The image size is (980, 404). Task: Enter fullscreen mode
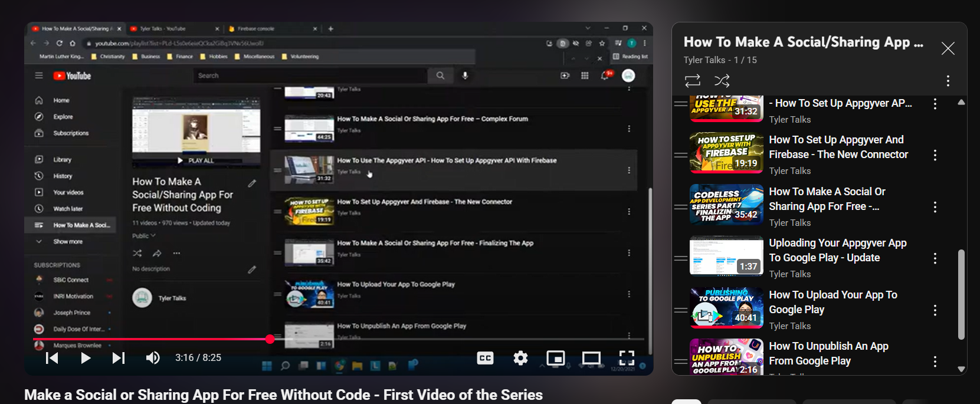627,358
